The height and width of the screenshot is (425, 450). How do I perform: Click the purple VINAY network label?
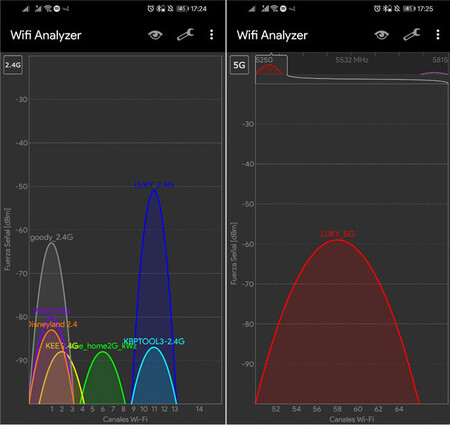(51, 311)
